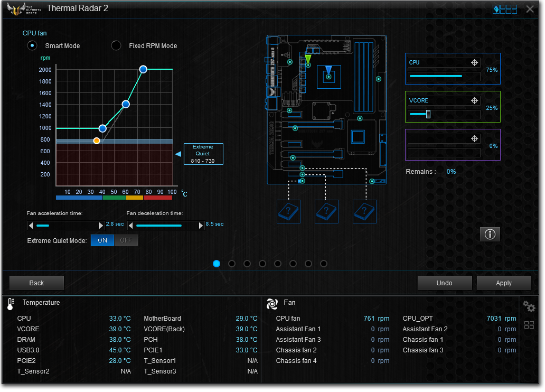Select the orange Extreme Quiet curve point
Image resolution: width=545 pixels, height=392 pixels.
pyautogui.click(x=97, y=141)
